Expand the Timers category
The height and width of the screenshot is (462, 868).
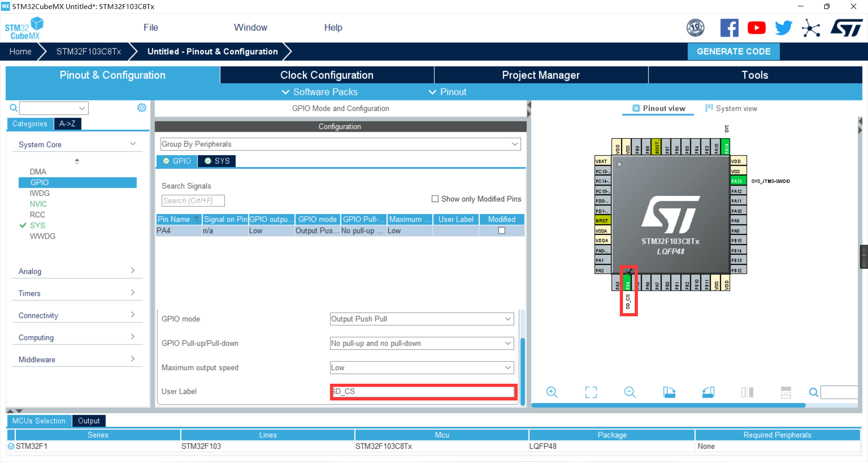tap(77, 293)
